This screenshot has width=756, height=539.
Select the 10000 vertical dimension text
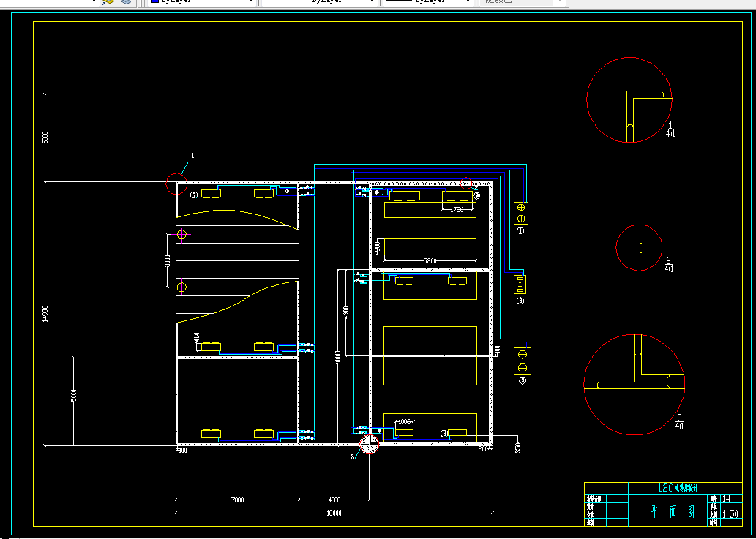[x=338, y=358]
